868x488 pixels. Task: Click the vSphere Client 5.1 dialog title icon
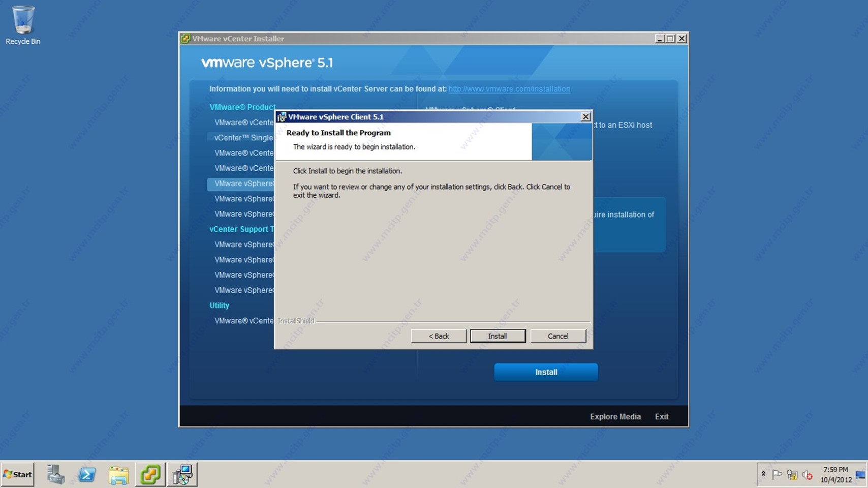coord(282,117)
